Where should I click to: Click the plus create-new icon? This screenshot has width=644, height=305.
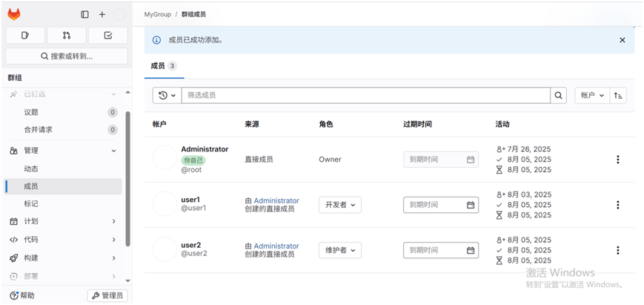tap(102, 14)
